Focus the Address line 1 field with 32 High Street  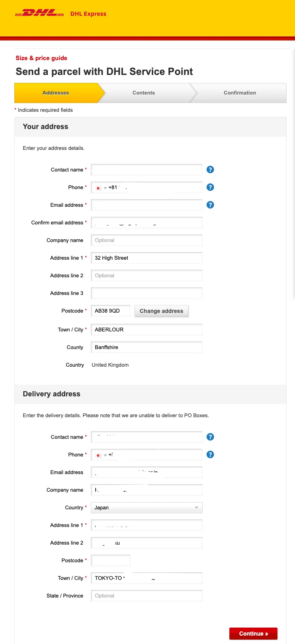click(146, 258)
